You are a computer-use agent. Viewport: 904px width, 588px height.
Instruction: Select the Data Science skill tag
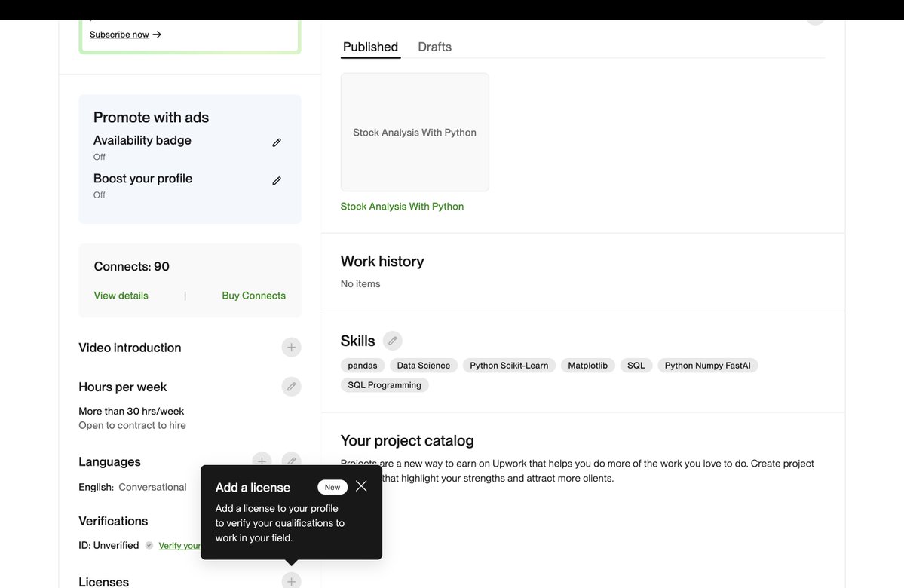(424, 366)
